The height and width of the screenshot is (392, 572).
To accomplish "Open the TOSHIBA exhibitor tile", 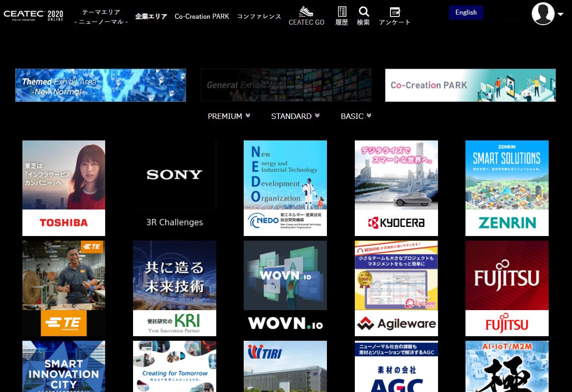I will pyautogui.click(x=64, y=188).
